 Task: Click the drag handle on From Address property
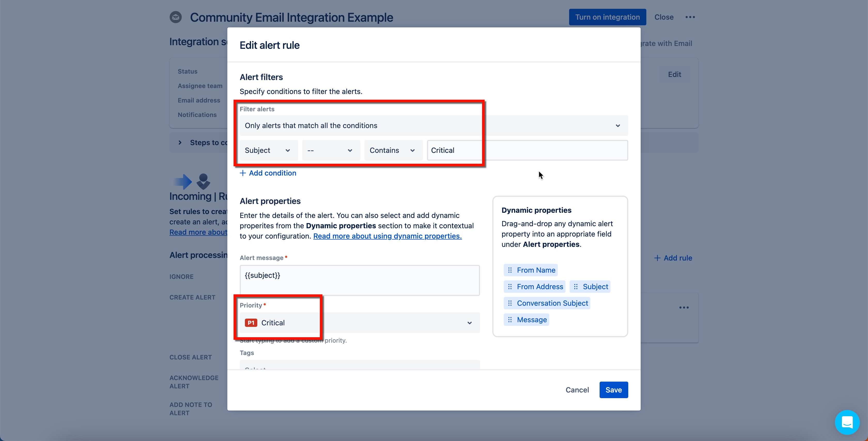click(x=510, y=286)
